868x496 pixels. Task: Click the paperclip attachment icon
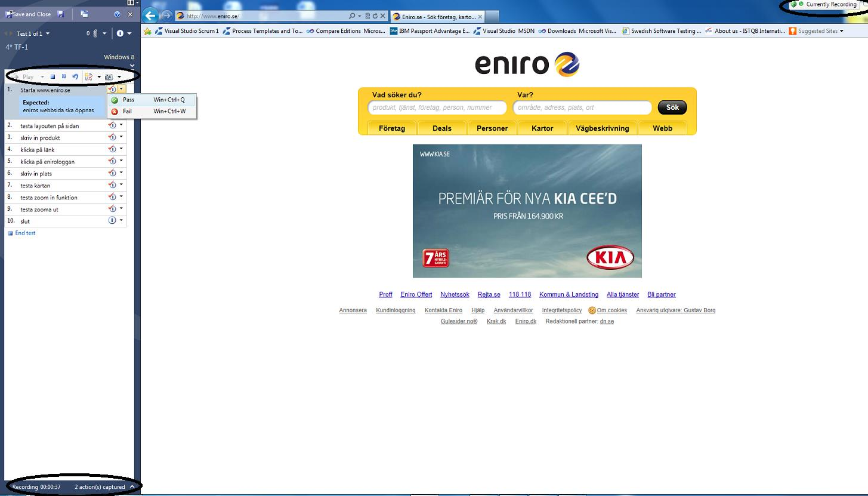tap(95, 33)
